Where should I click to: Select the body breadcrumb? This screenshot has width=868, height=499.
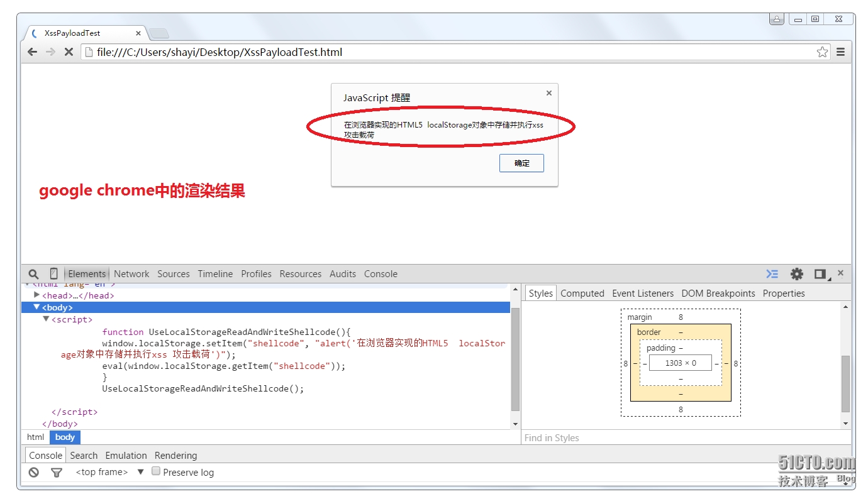tap(65, 437)
